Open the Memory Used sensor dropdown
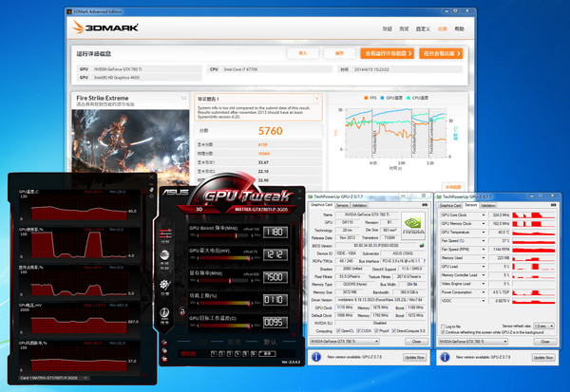Viewport: 570px width, 392px height. pos(484,258)
